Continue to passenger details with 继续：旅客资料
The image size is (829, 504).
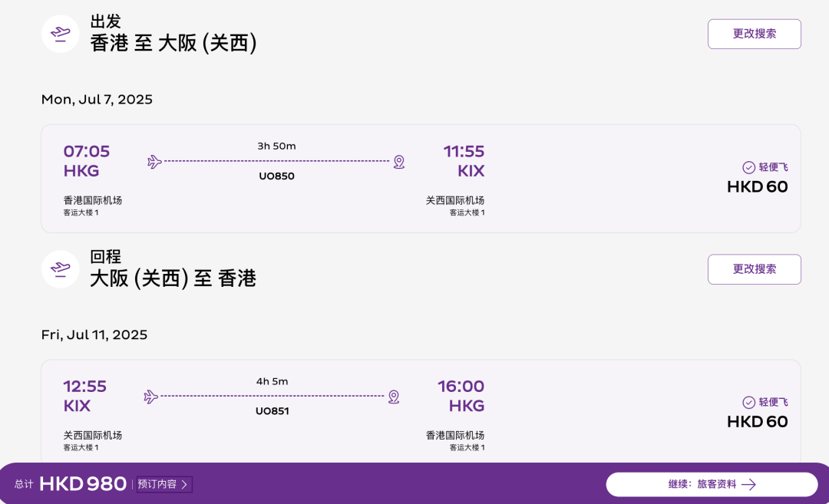click(x=712, y=485)
